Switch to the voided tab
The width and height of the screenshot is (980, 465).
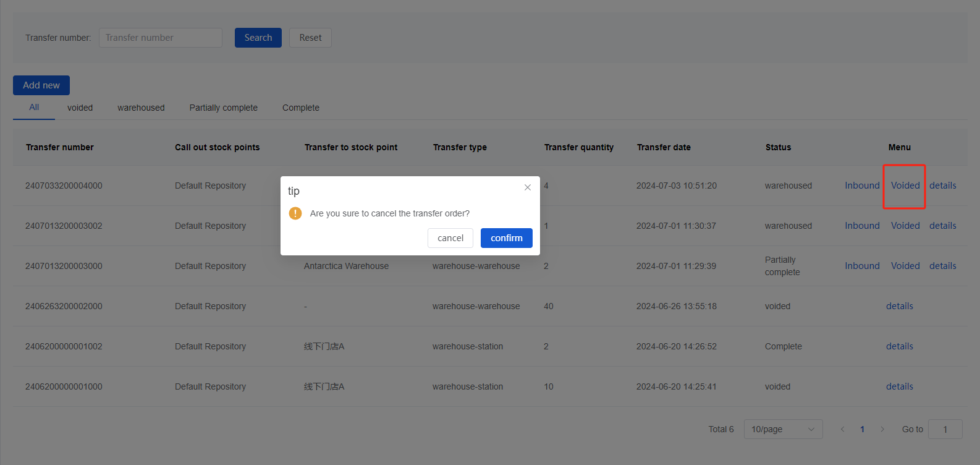80,108
